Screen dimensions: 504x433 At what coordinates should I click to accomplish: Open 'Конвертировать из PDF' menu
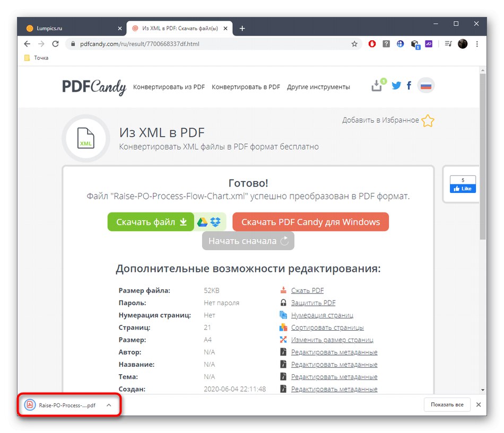169,87
